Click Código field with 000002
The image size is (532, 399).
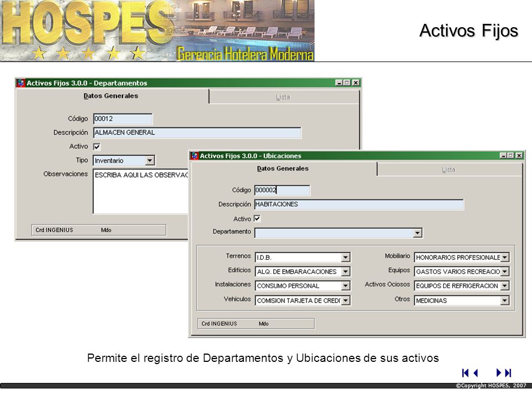282,190
